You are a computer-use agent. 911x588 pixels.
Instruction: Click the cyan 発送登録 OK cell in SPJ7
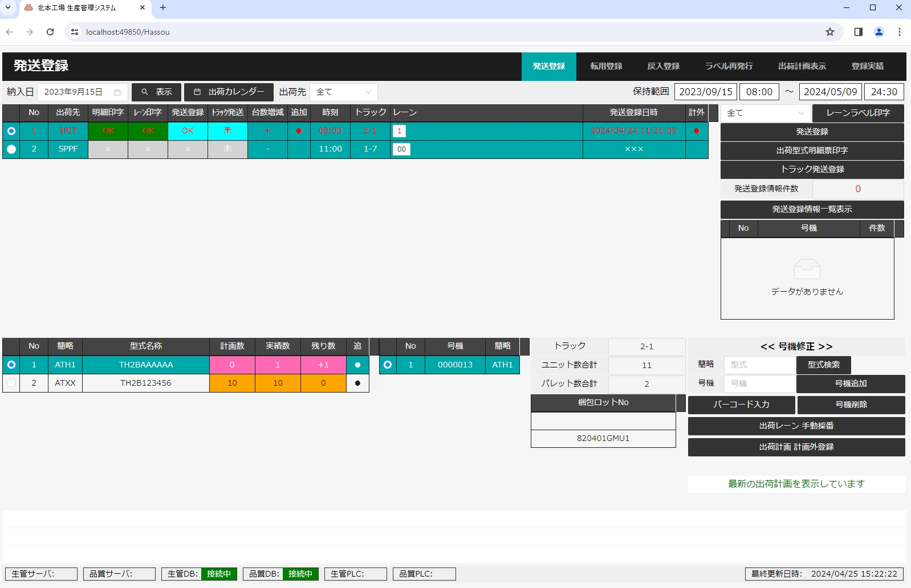(188, 131)
